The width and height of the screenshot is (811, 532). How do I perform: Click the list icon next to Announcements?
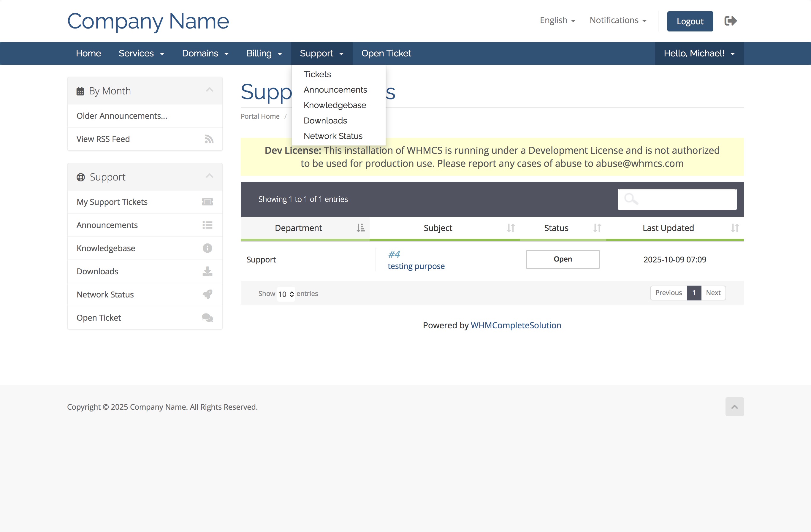click(x=207, y=225)
